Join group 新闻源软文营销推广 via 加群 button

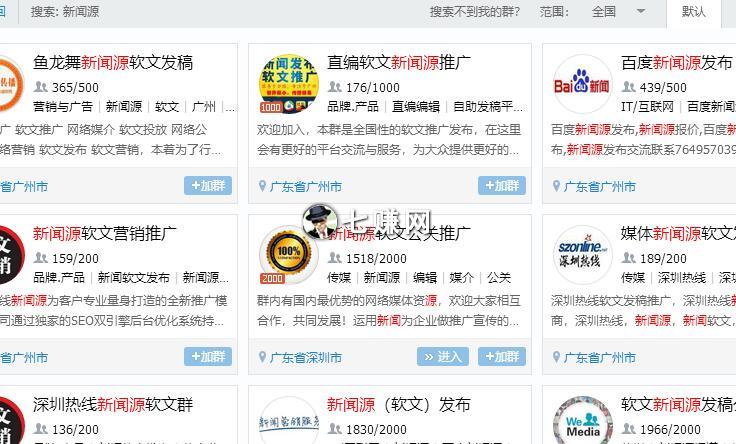(x=208, y=357)
